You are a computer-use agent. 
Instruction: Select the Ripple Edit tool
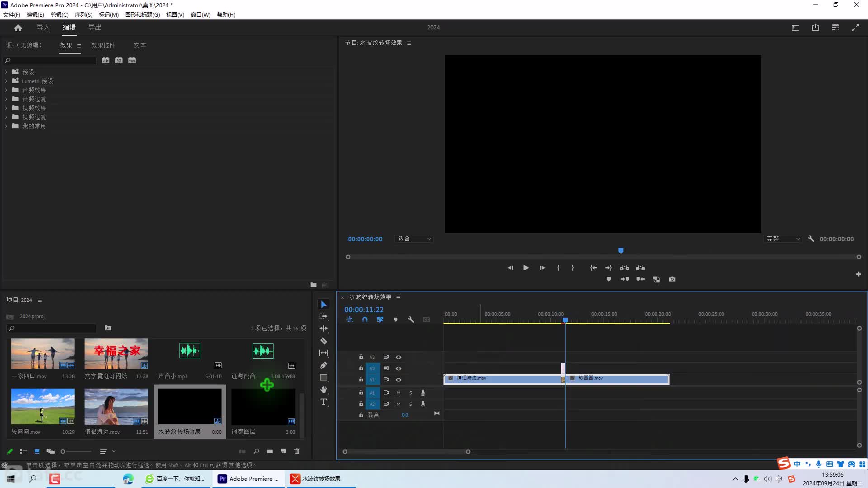324,328
